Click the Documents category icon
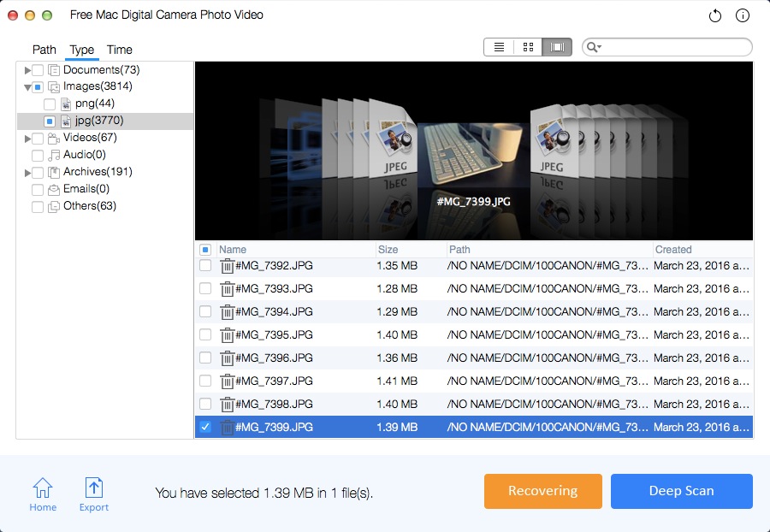Screen dimensions: 770x532 54,70
